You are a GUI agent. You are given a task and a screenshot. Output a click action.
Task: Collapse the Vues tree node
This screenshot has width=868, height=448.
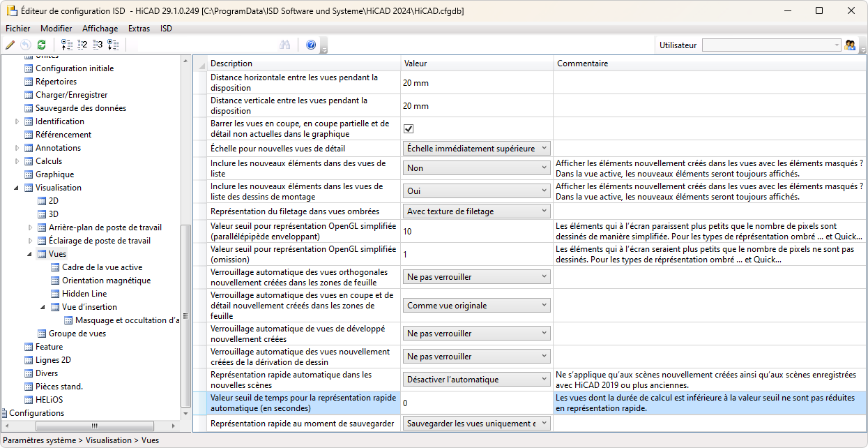point(31,254)
